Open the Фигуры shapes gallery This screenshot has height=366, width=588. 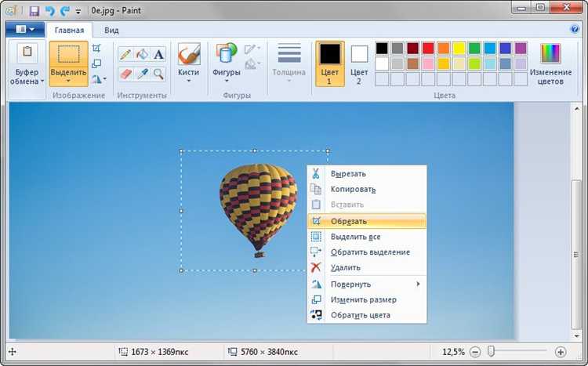click(x=226, y=63)
